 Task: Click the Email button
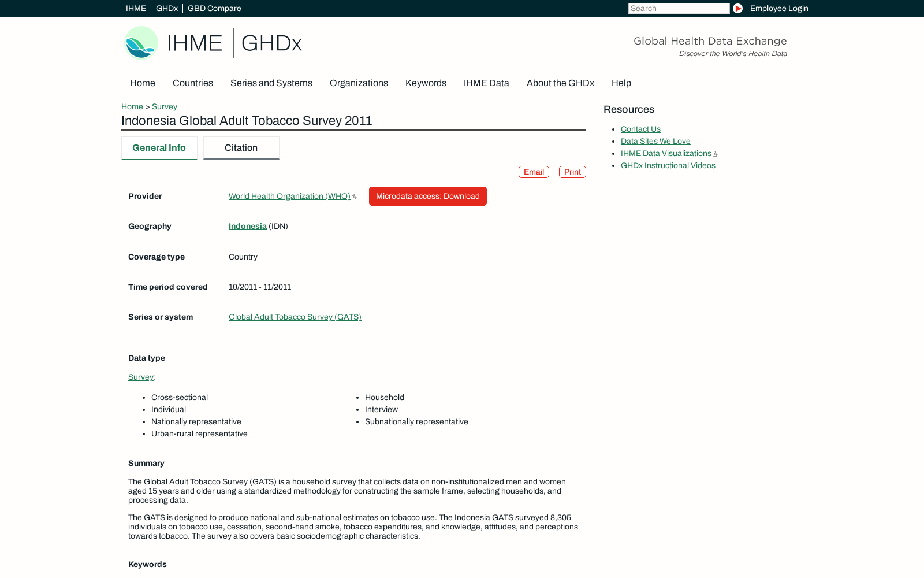pos(534,172)
